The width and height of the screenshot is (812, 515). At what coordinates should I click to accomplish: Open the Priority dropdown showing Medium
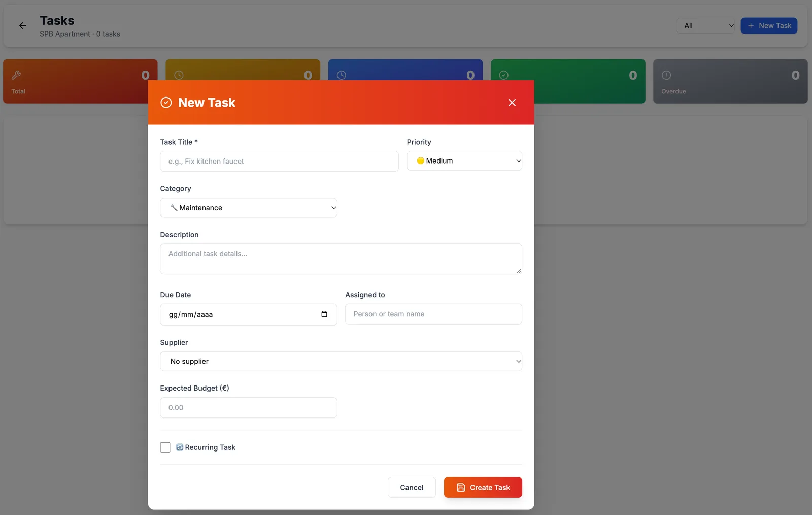coord(464,161)
